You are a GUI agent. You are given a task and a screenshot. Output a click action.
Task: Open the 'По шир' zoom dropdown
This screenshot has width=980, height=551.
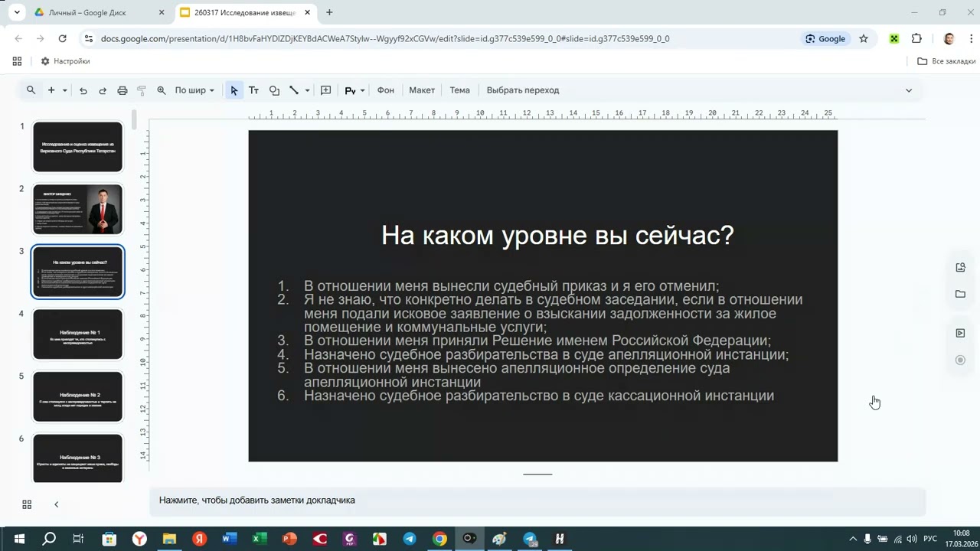click(x=194, y=90)
